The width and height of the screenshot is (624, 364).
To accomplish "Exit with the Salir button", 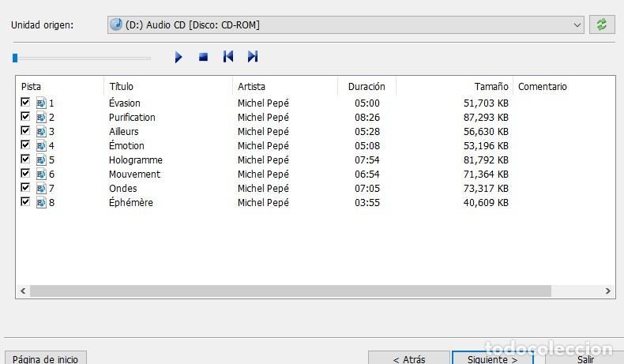I will tap(585, 358).
